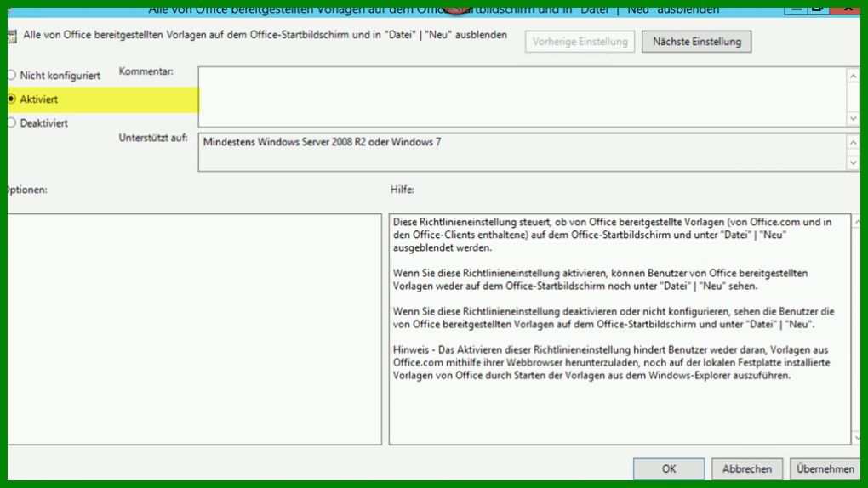
Task: Apply changes with Übernehmen button
Action: [825, 468]
